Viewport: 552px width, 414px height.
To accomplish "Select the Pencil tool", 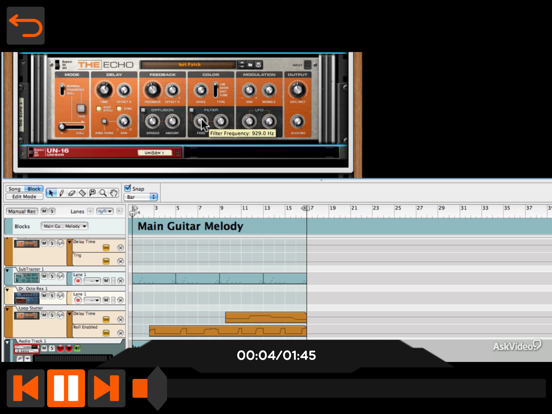I will pyautogui.click(x=62, y=193).
